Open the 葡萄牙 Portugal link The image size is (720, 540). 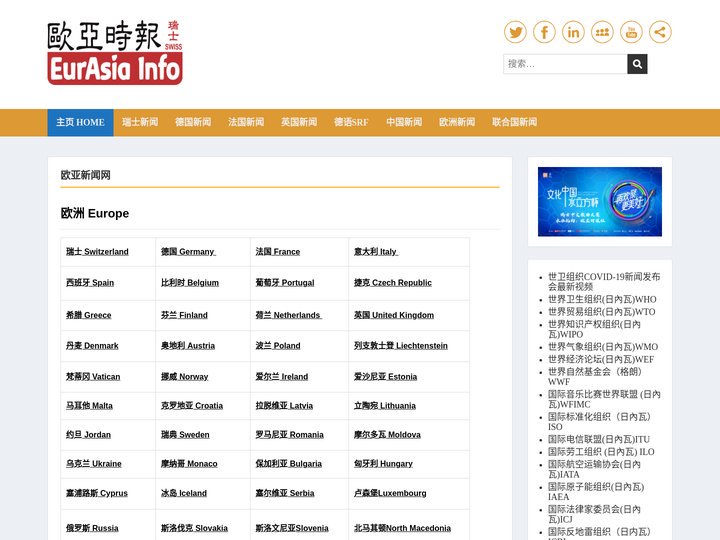[x=285, y=283]
